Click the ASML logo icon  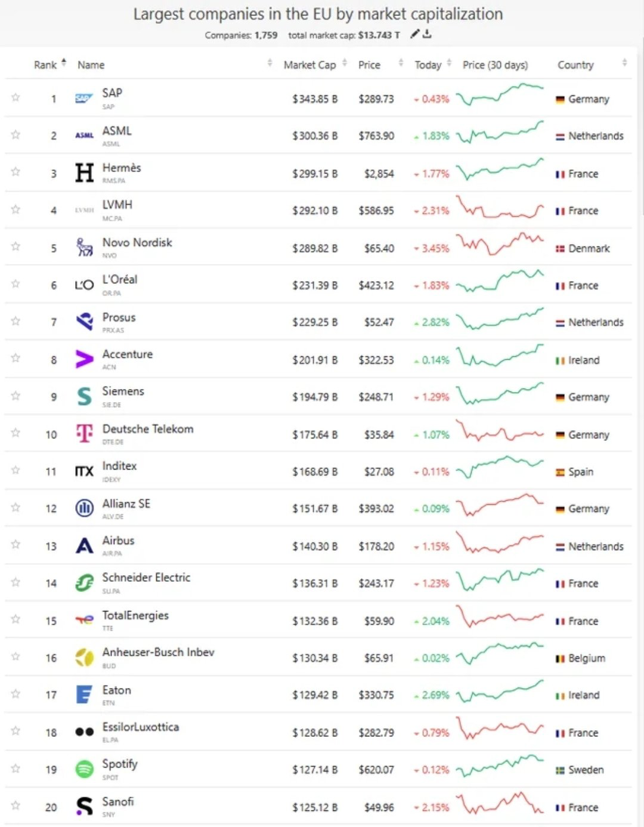coord(84,135)
